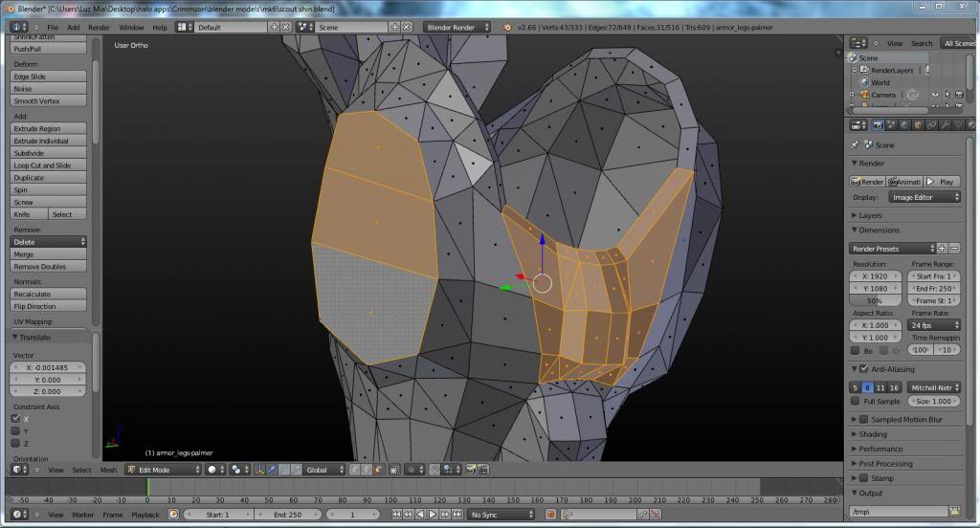Click the timeline record keyframe button
This screenshot has width=980, height=528.
point(550,515)
